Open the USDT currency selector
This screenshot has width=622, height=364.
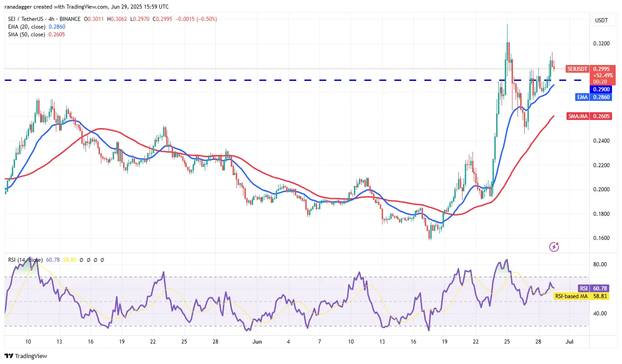tap(602, 20)
